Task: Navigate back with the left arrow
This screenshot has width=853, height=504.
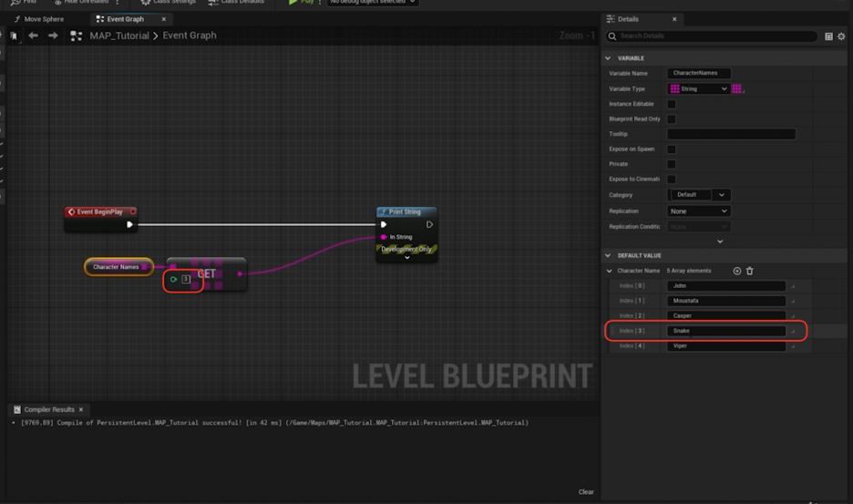Action: coord(33,36)
